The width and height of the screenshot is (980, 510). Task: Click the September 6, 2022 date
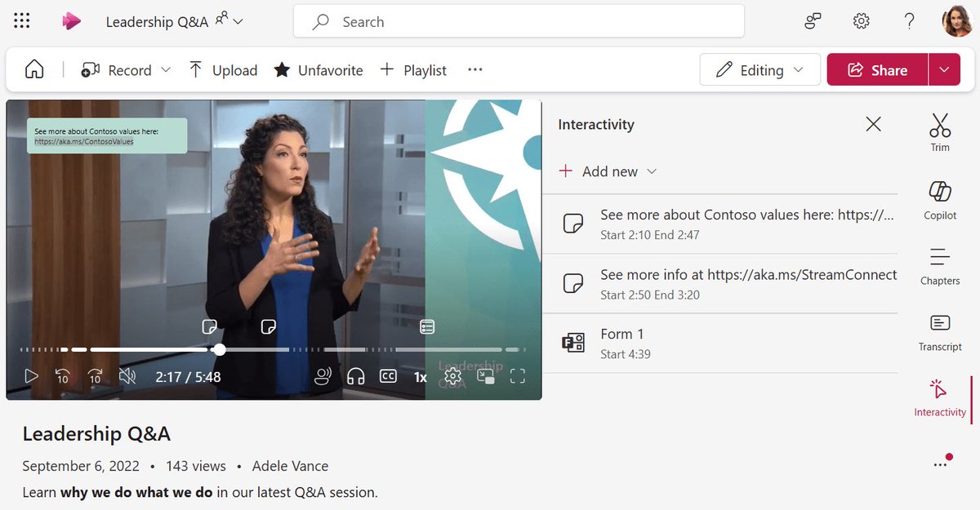[x=81, y=466]
